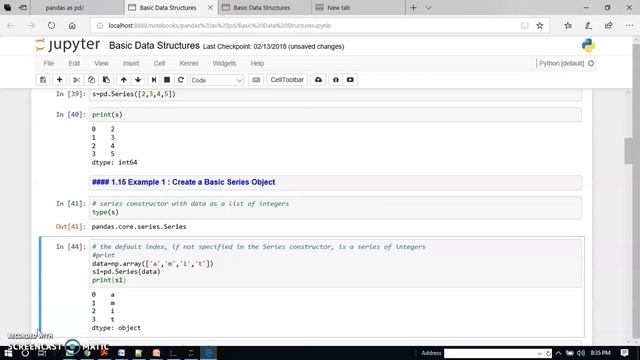Open a new browser tab with the plus
Viewport: 640px width, 360px height.
tap(413, 7)
